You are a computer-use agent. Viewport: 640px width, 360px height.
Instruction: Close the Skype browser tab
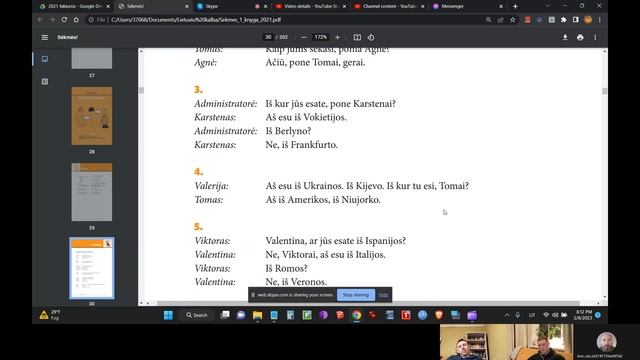(x=266, y=6)
